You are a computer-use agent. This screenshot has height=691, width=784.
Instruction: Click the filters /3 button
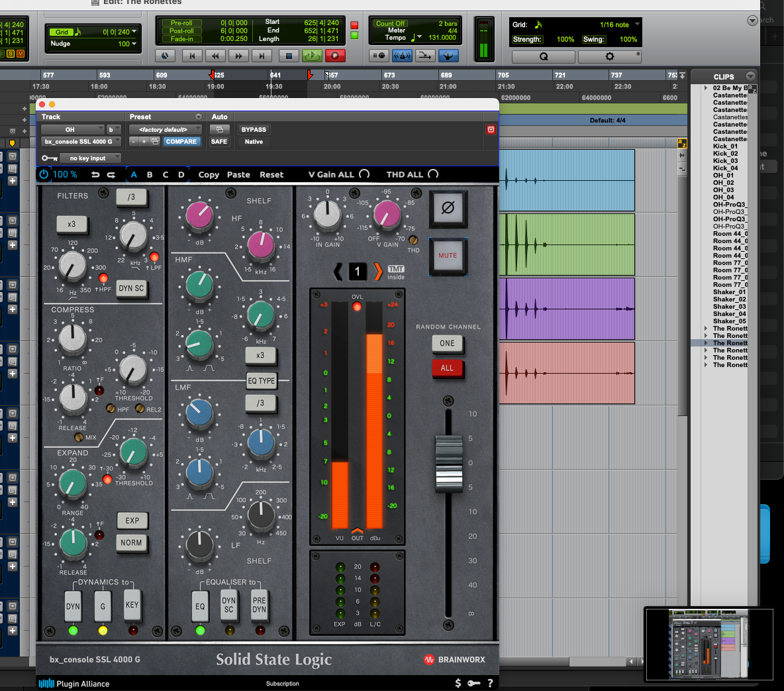tap(131, 197)
